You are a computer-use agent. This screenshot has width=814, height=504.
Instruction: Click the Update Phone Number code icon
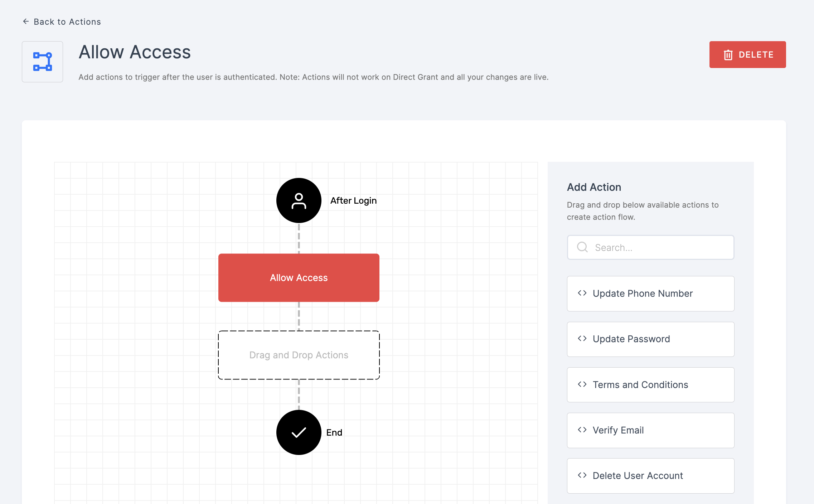click(x=582, y=294)
